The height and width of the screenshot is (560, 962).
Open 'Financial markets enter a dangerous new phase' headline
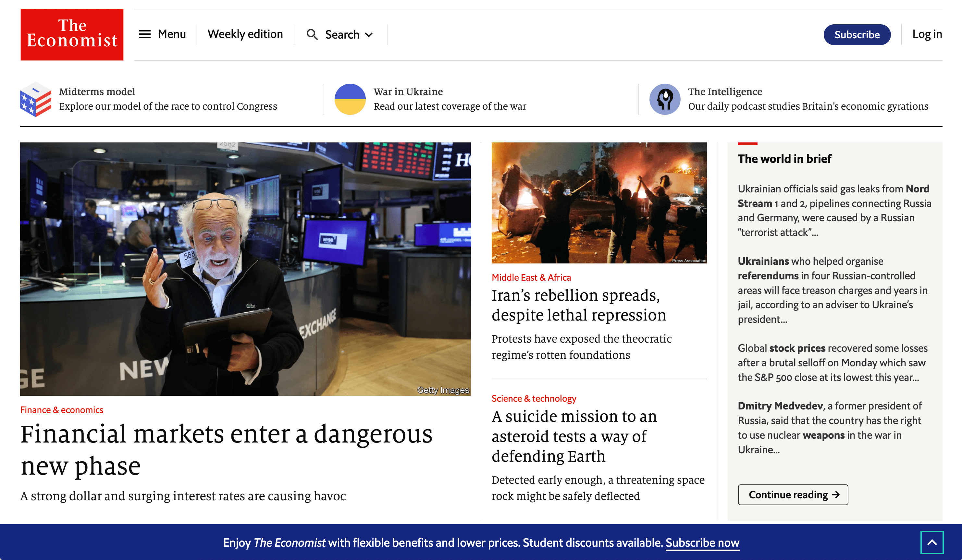pyautogui.click(x=226, y=450)
